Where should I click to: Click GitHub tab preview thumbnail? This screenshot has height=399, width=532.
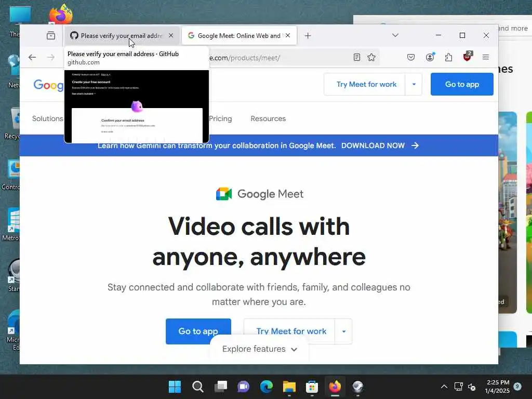pyautogui.click(x=137, y=107)
